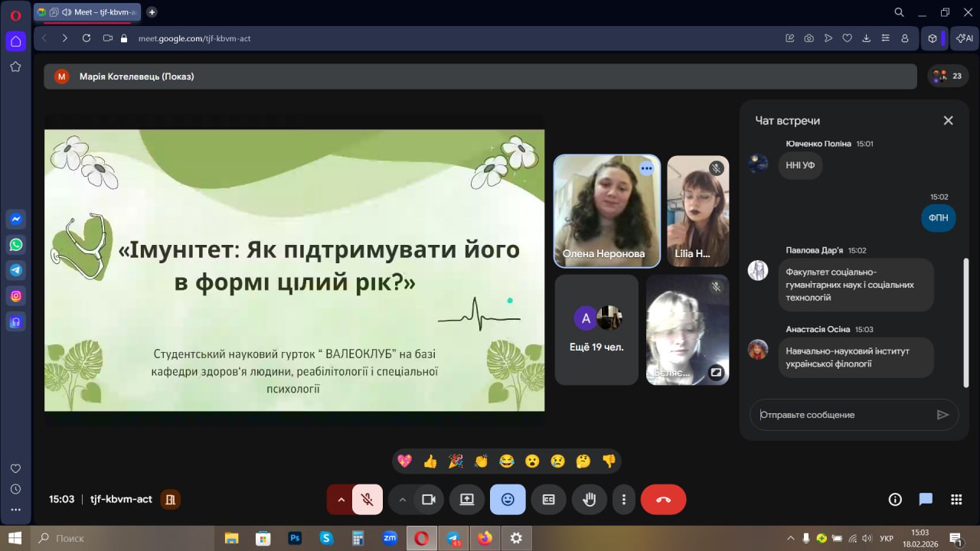The width and height of the screenshot is (980, 551).
Task: Toggle the meeting chat panel
Action: [926, 500]
